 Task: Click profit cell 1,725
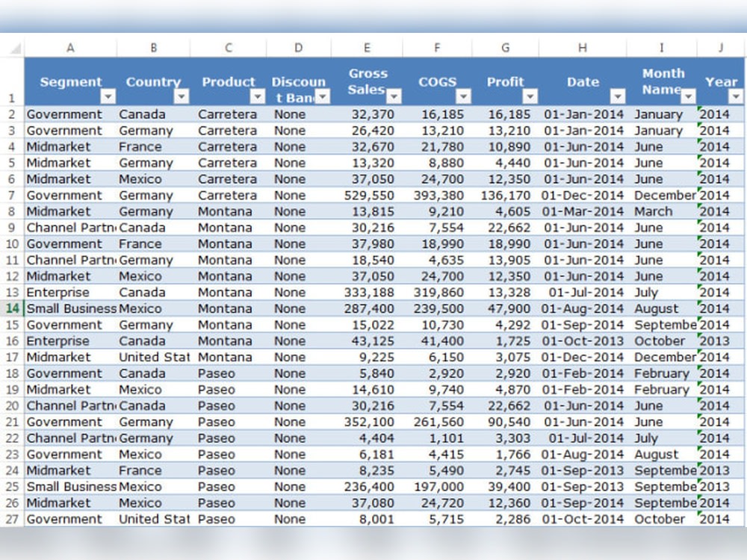pos(506,341)
